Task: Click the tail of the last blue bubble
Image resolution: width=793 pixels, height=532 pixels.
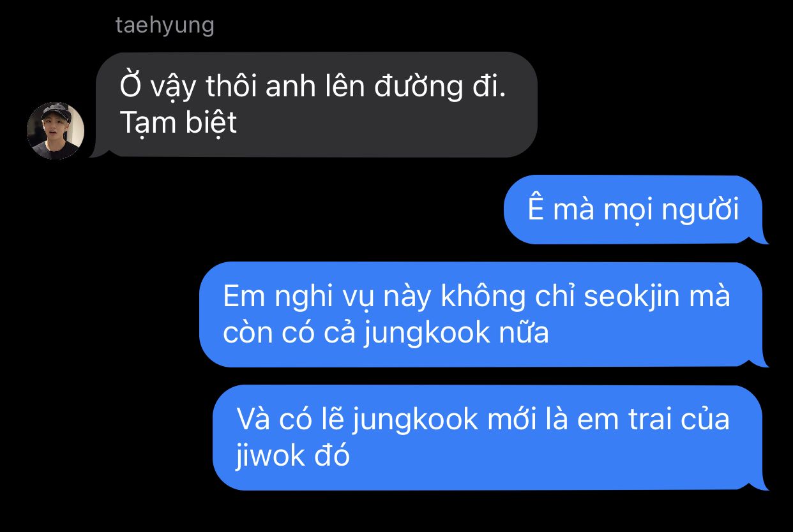Action: click(x=761, y=485)
